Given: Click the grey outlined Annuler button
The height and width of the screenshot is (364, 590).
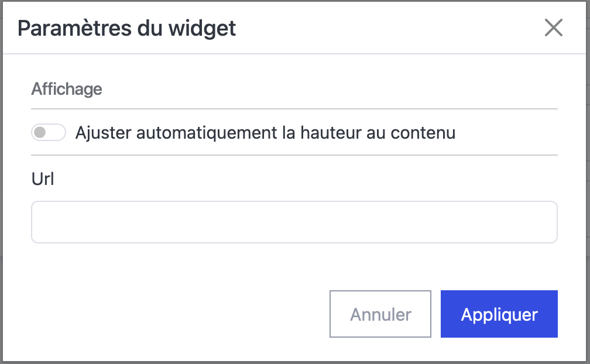Looking at the screenshot, I should point(380,314).
